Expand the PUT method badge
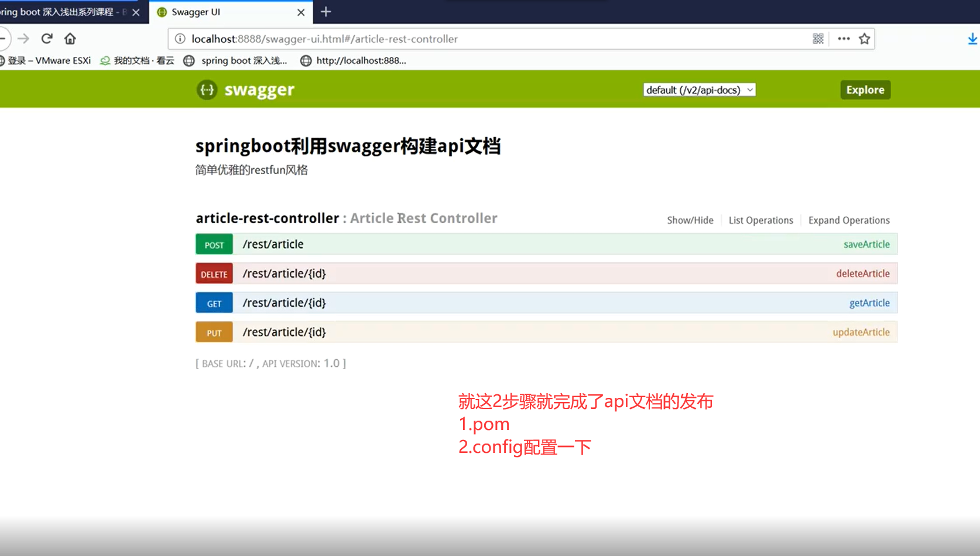Screen dimensions: 980x556 (x=214, y=332)
